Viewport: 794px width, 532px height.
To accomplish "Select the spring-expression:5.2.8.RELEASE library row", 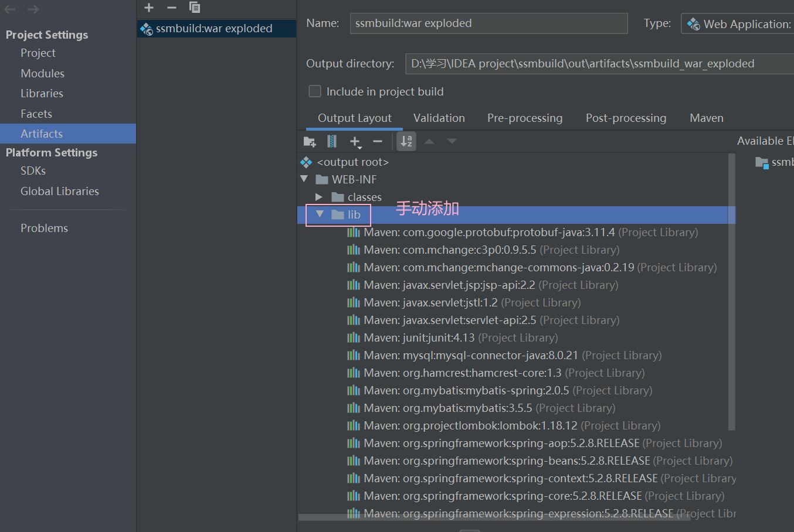I will pos(517,513).
